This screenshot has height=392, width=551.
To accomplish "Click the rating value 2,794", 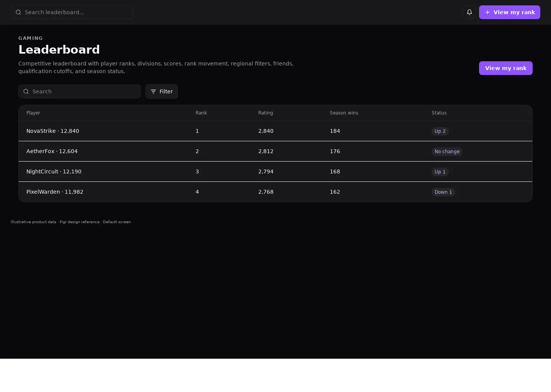I will click(266, 171).
